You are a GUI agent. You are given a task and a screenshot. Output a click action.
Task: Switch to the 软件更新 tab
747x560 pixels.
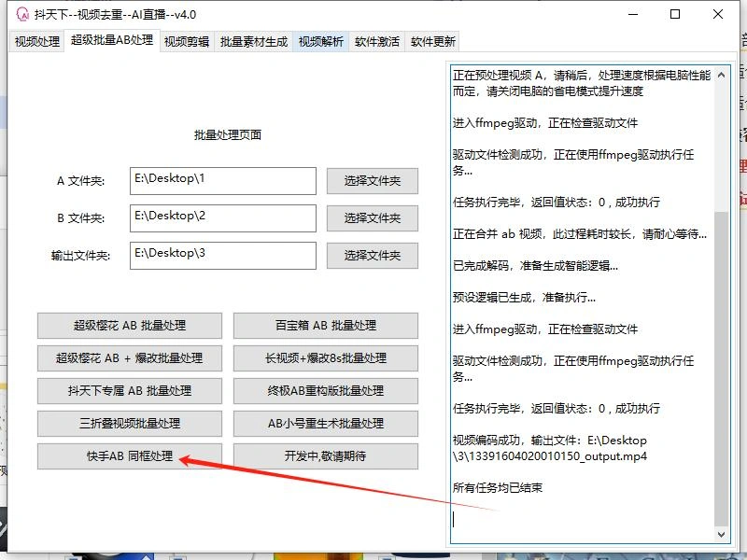[x=433, y=42]
